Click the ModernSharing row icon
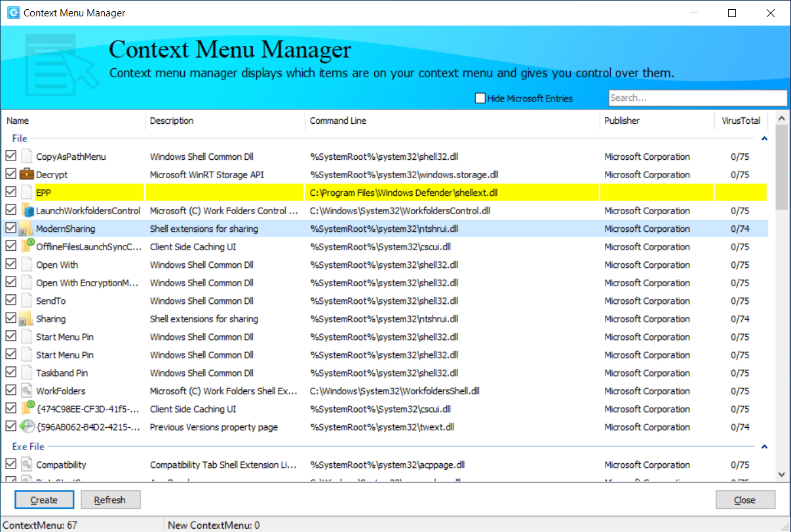The width and height of the screenshot is (791, 532). [x=27, y=229]
